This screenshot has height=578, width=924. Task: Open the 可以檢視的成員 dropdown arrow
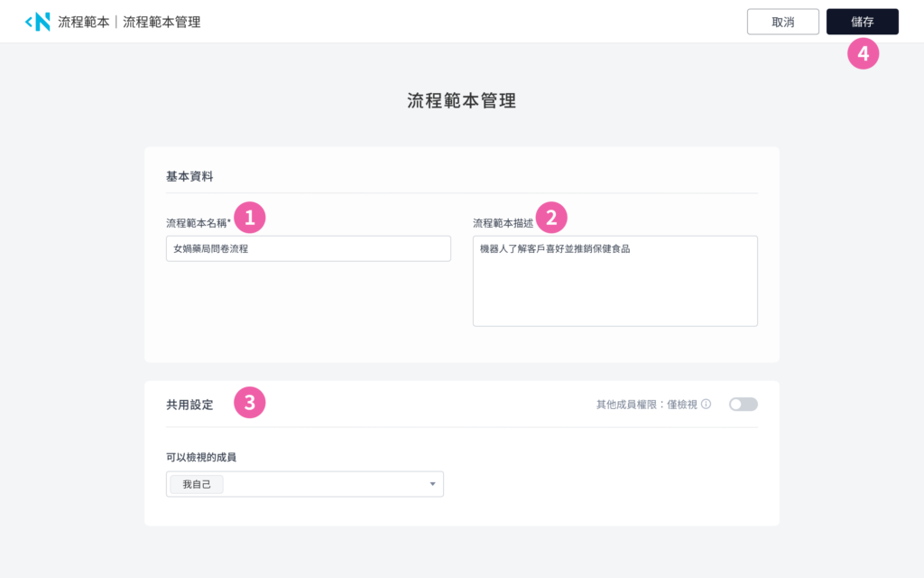pyautogui.click(x=432, y=485)
